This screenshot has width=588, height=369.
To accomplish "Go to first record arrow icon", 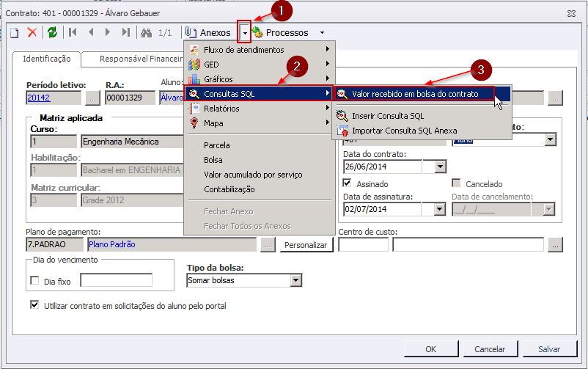I will [73, 32].
